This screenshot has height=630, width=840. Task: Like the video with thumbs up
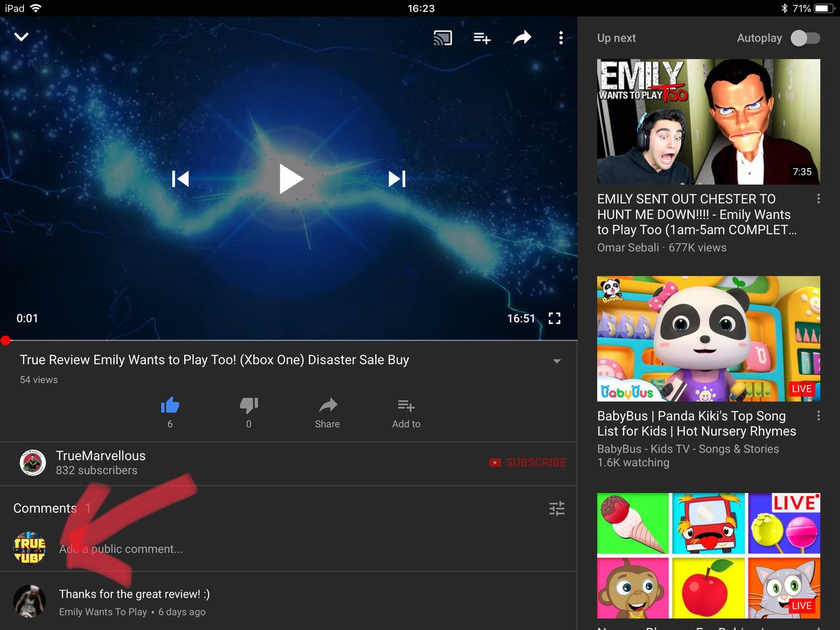tap(170, 405)
